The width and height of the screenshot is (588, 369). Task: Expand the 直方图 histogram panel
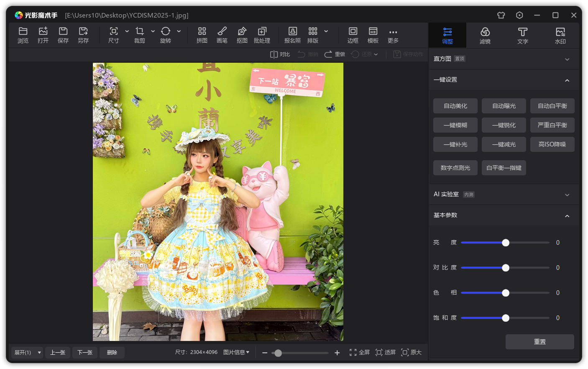pyautogui.click(x=567, y=59)
